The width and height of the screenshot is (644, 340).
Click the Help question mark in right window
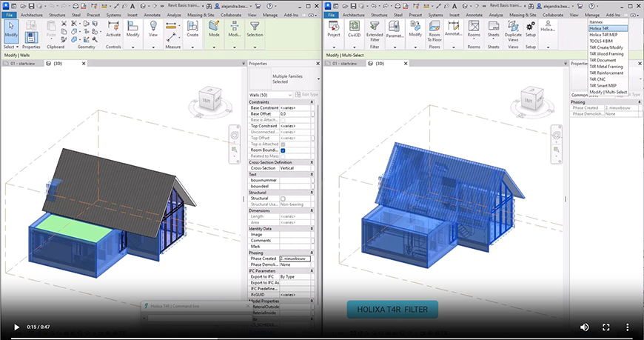click(592, 6)
